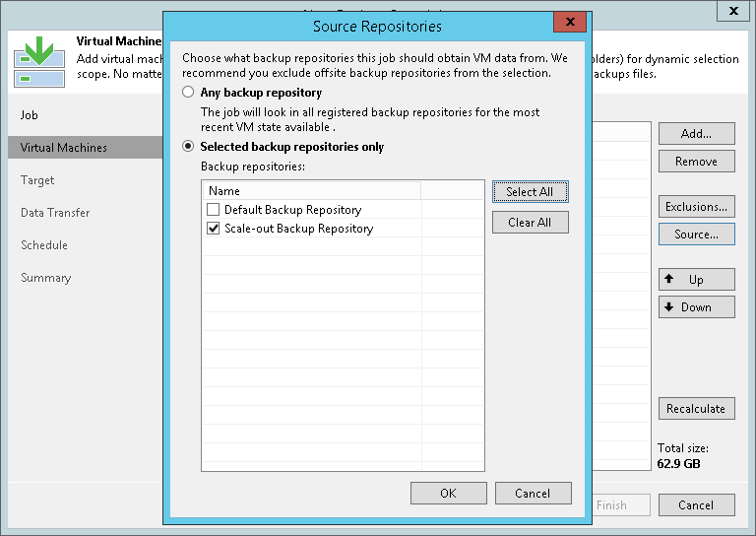Open Exclusions... in the wizard window

click(697, 207)
